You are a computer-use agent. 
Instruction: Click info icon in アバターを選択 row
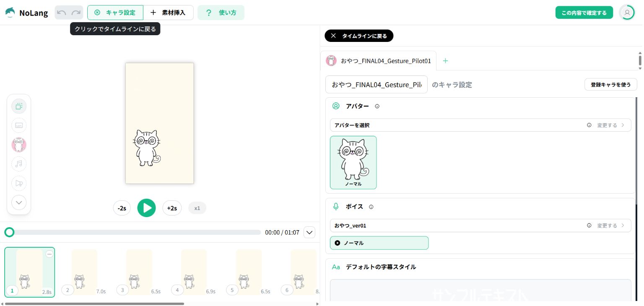(x=589, y=125)
